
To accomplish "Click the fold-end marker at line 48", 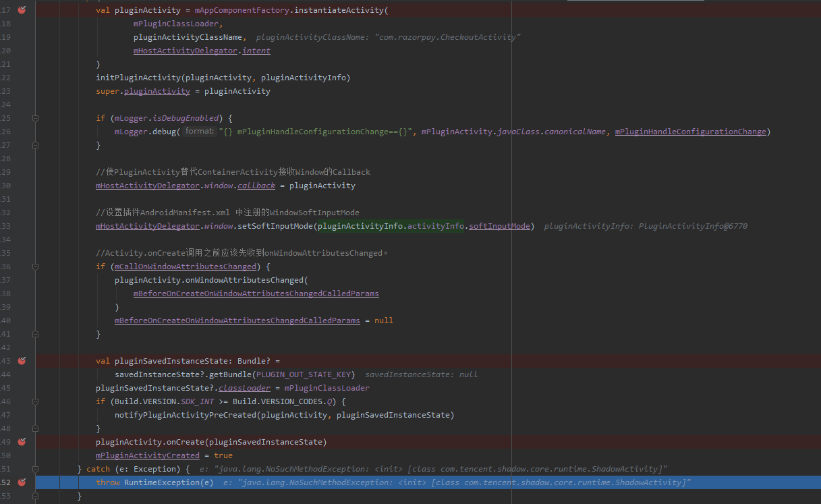I will tap(35, 428).
